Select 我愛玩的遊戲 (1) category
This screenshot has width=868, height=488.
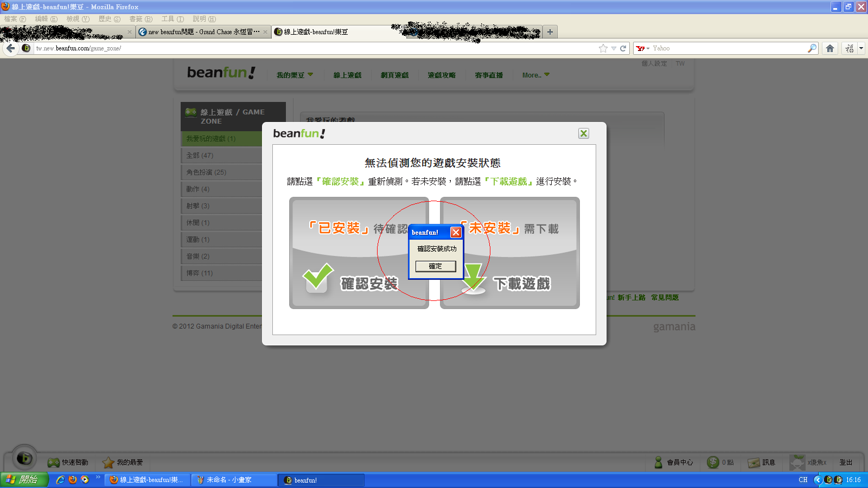pos(221,139)
